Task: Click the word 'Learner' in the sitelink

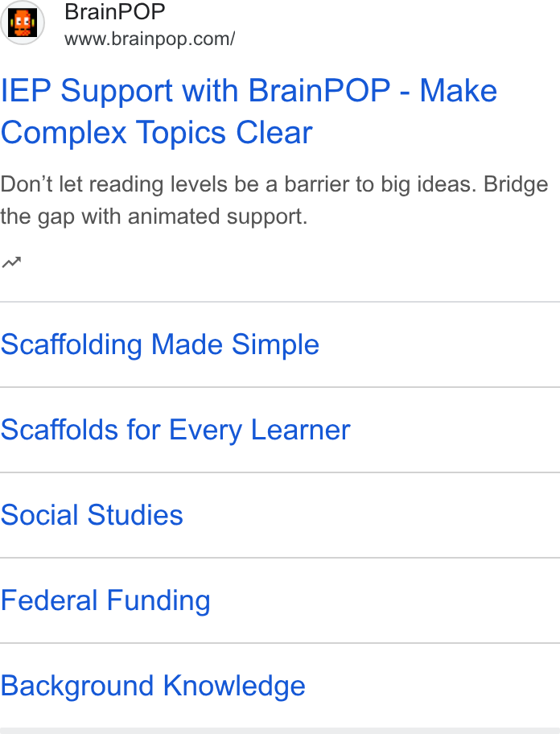Action: [x=301, y=431]
